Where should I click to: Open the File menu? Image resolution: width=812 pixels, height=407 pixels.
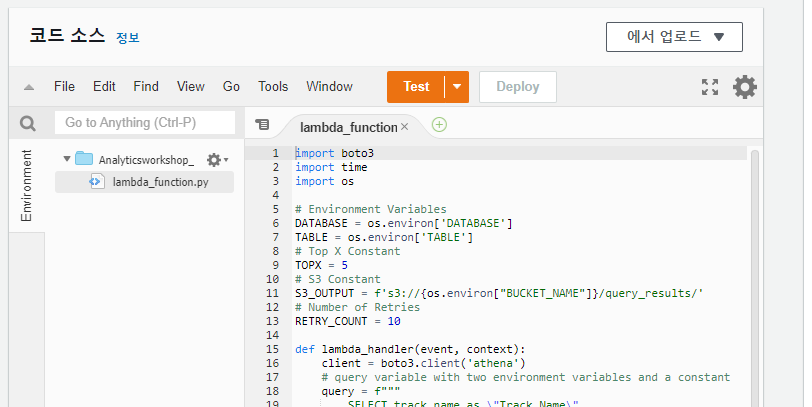pos(64,86)
